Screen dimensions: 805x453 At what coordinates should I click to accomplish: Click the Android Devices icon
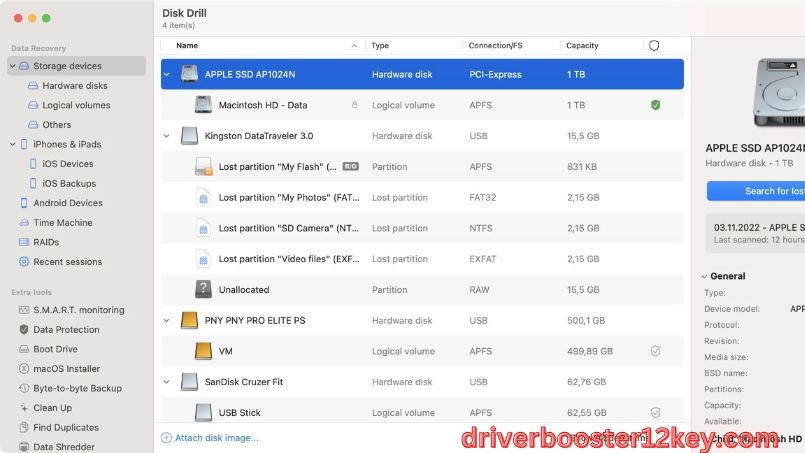24,203
